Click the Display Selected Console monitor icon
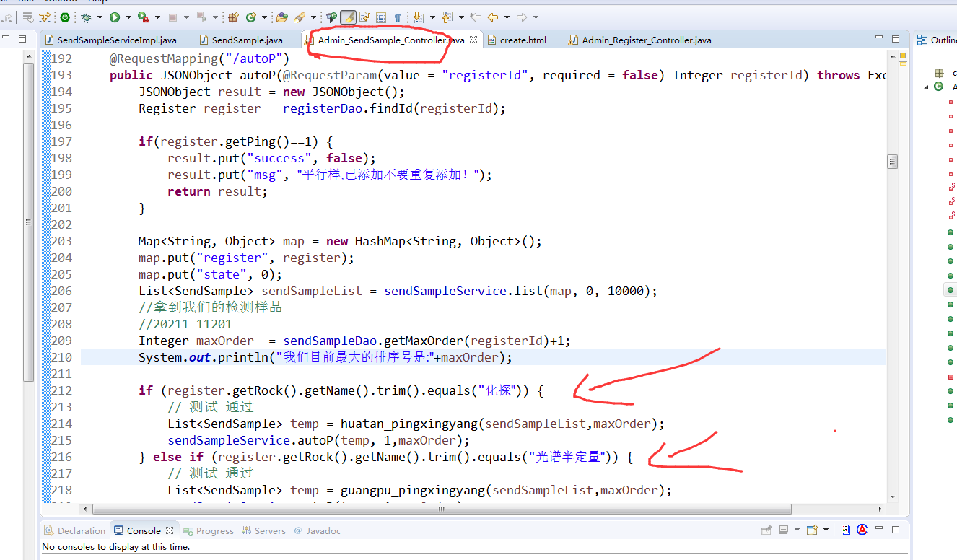The width and height of the screenshot is (957, 560). (x=783, y=530)
